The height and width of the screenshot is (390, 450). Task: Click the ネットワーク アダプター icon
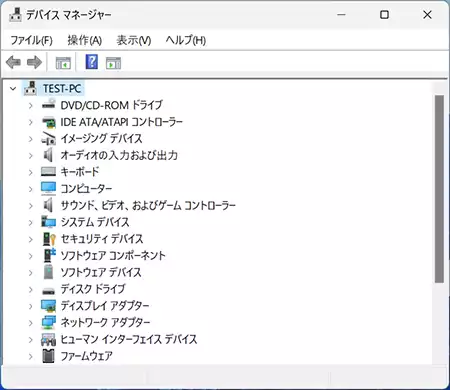(49, 322)
